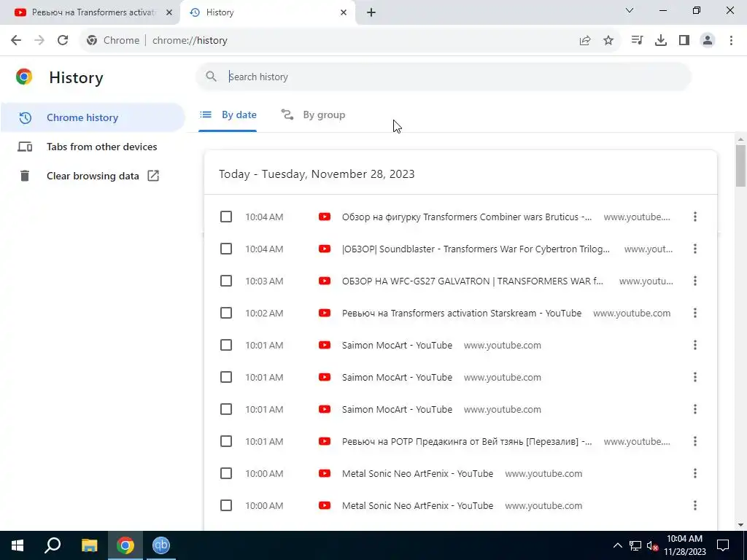Viewport: 747px width, 560px height.
Task: Click the 10:03 AM timestamp on Galvatron row
Action: pos(264,281)
